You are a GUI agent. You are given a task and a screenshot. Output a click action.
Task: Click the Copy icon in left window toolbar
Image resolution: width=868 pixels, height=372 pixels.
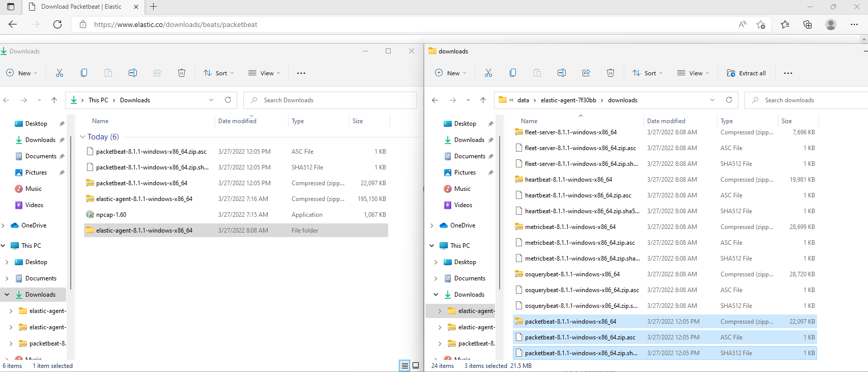click(84, 73)
